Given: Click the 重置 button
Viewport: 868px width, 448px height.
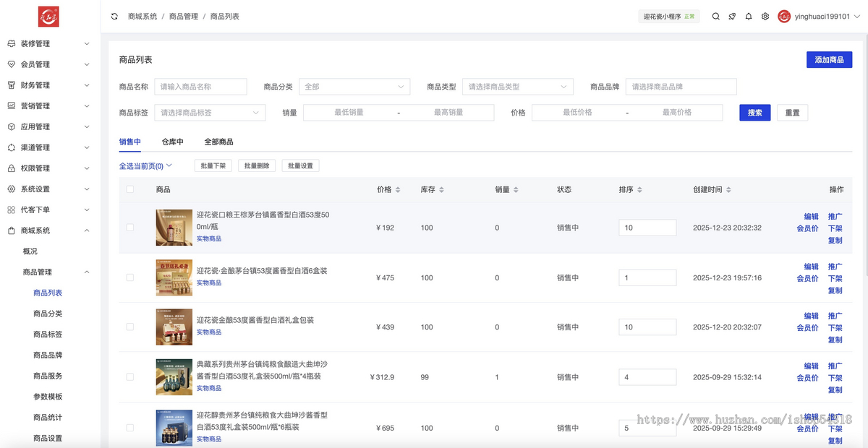Looking at the screenshot, I should [x=792, y=113].
